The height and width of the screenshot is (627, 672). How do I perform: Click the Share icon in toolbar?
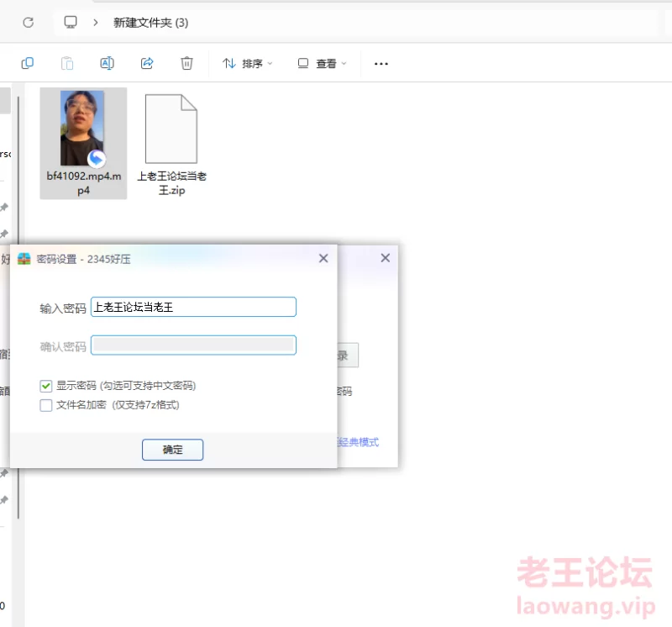point(146,63)
